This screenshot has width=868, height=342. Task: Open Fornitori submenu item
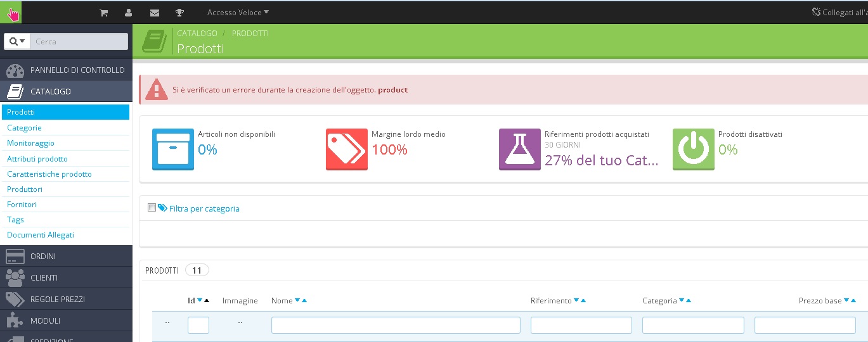(x=22, y=205)
